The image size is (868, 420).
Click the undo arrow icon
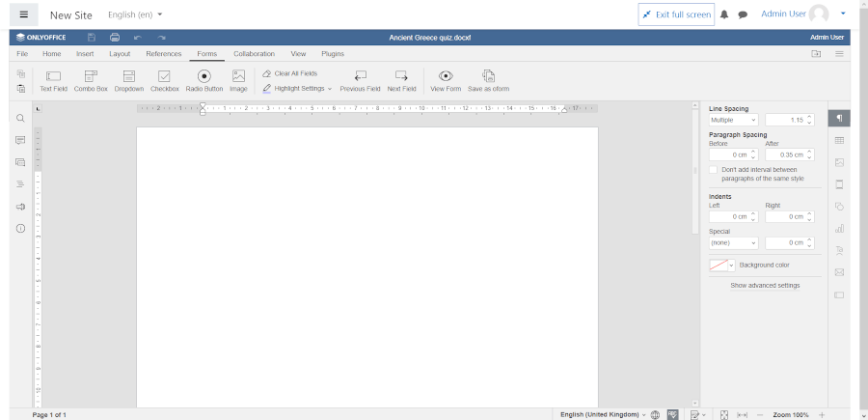pos(138,38)
